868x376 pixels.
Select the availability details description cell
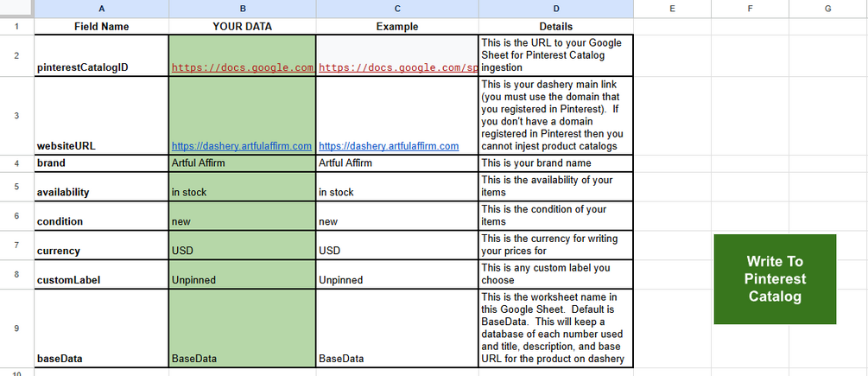click(556, 187)
